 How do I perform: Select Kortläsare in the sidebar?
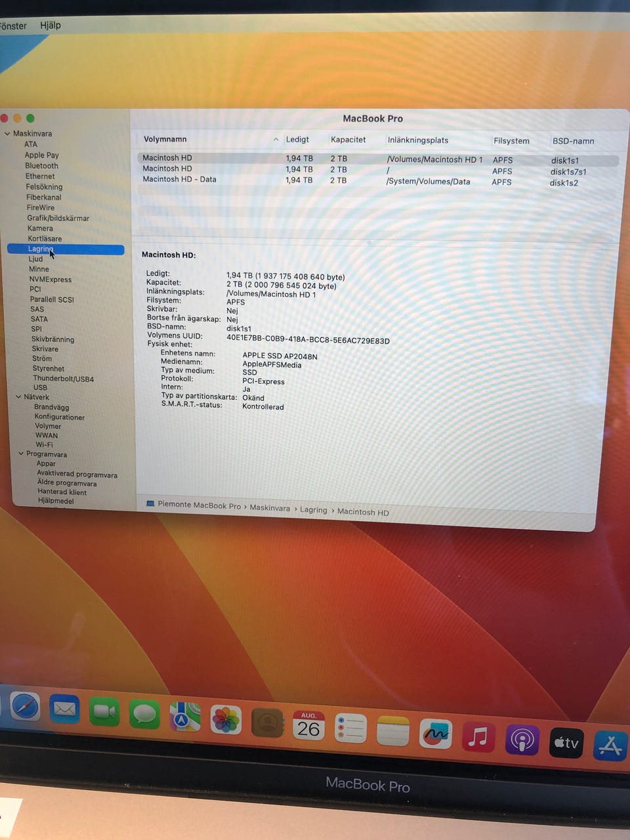(x=45, y=239)
